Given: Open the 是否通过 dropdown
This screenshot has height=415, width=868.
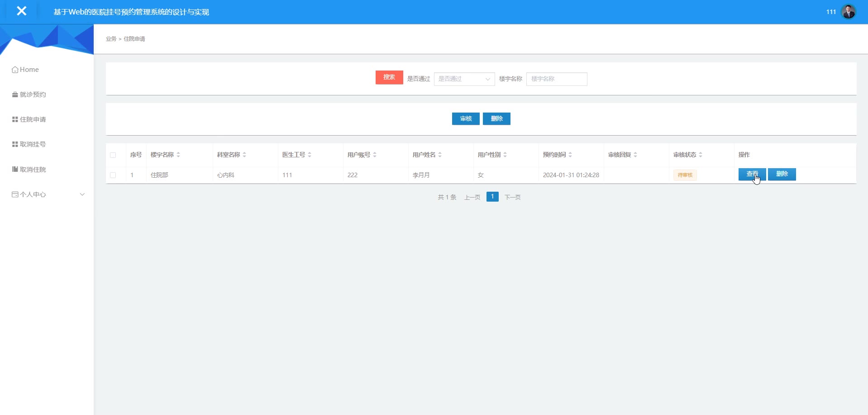Looking at the screenshot, I should [464, 79].
